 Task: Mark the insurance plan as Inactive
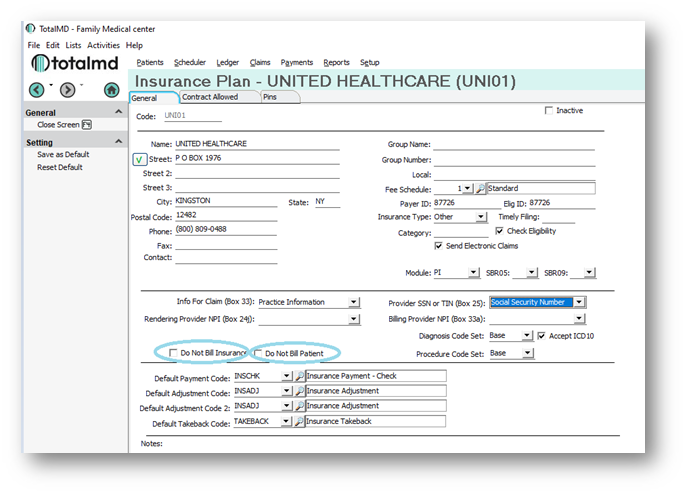point(548,111)
